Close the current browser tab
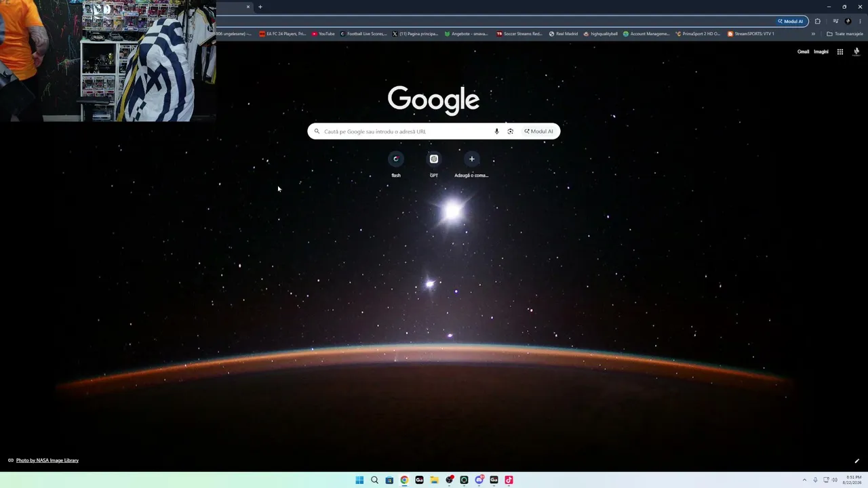 [x=248, y=7]
